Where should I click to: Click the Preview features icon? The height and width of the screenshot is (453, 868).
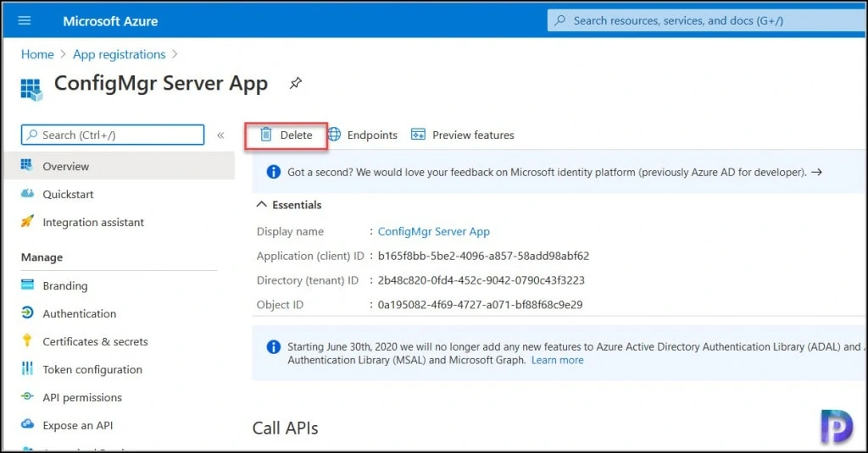[x=418, y=135]
